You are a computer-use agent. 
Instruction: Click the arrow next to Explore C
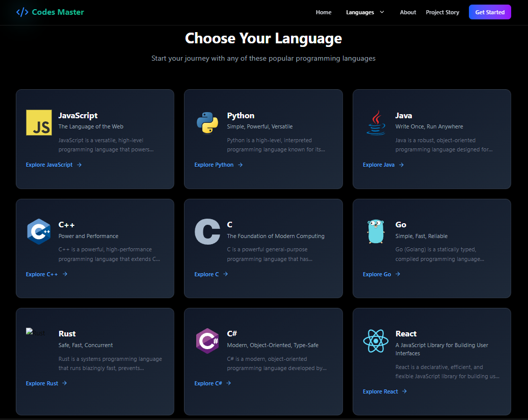coord(226,274)
